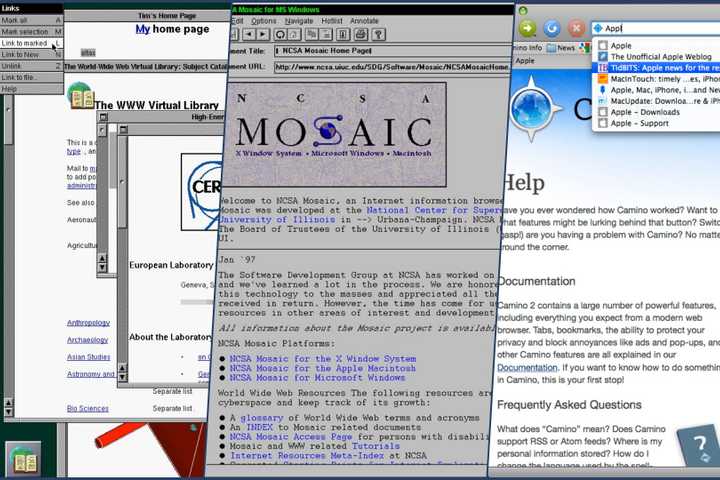Choose Mark all in Links menu
720x480 pixels.
[x=32, y=20]
